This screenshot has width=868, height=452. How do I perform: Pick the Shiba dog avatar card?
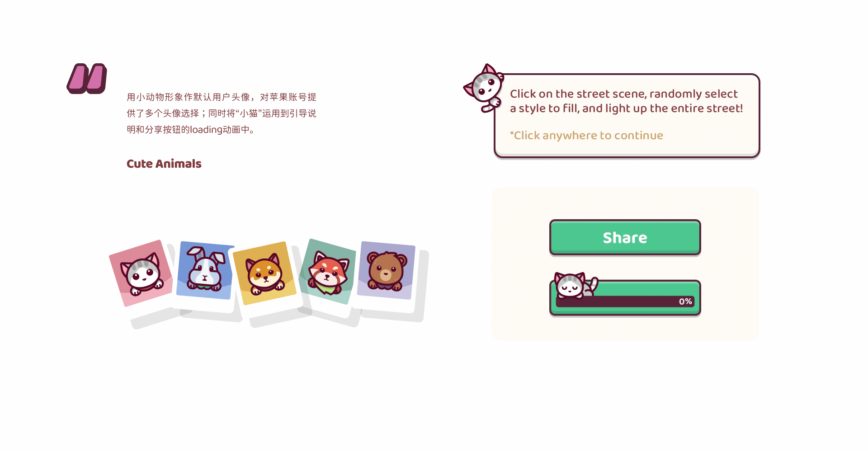[264, 273]
